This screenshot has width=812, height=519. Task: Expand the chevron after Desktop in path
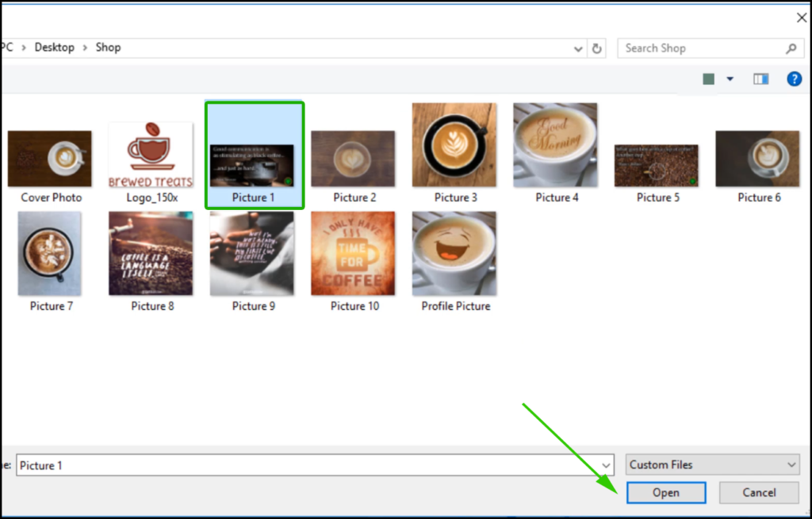click(x=85, y=48)
